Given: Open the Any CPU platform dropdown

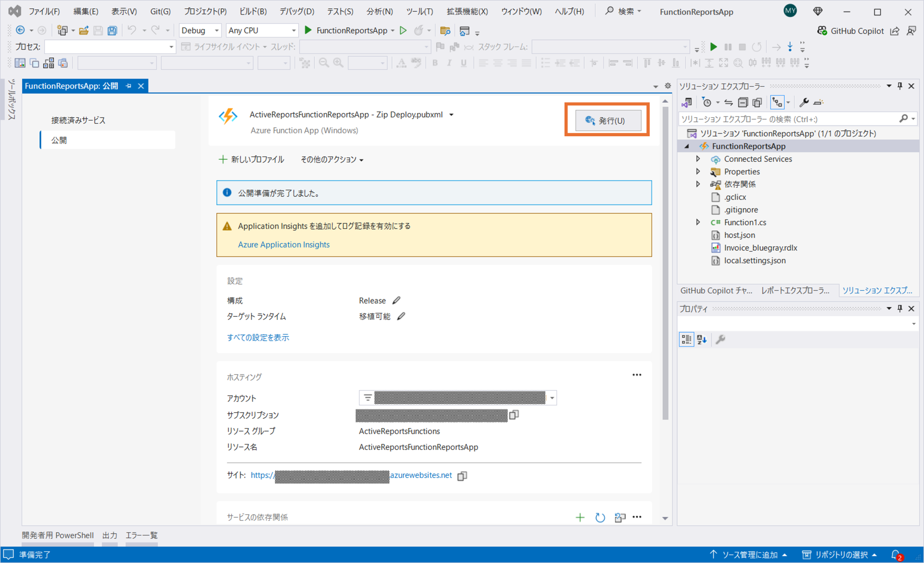Looking at the screenshot, I should pyautogui.click(x=262, y=30).
